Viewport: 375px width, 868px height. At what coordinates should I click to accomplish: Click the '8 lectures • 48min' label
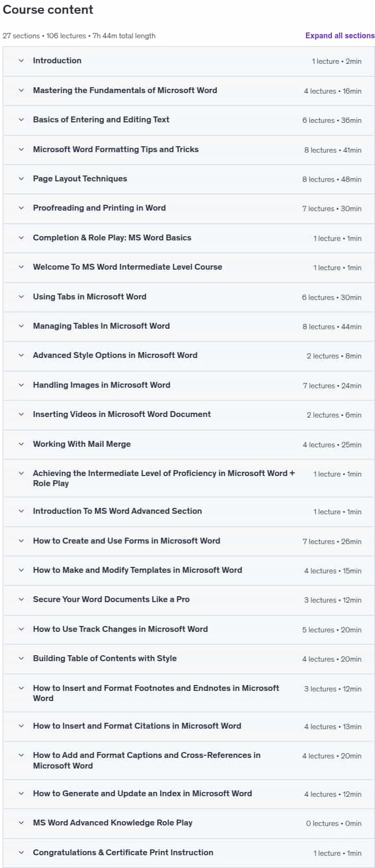(x=332, y=179)
